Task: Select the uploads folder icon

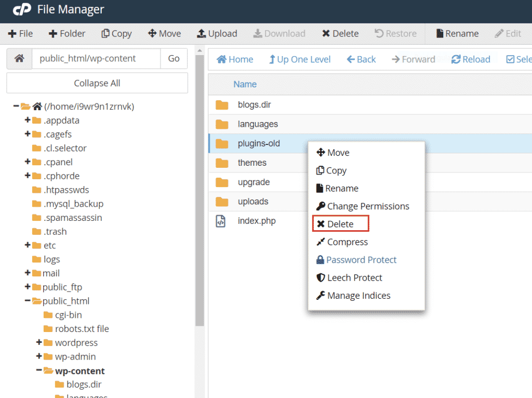Action: click(222, 202)
